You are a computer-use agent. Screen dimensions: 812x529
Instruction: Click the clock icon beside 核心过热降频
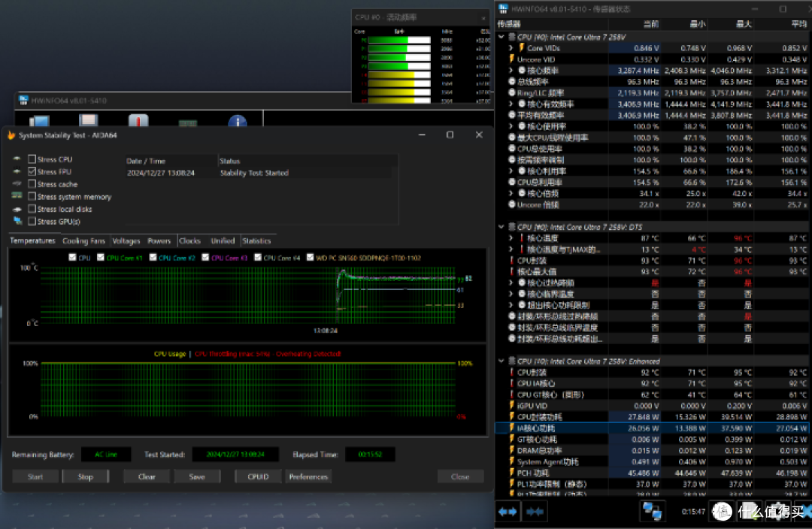point(522,283)
